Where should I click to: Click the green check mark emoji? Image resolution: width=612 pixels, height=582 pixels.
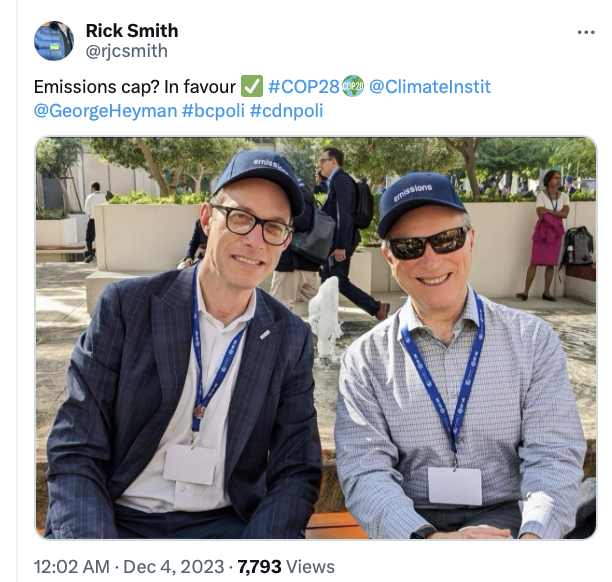pyautogui.click(x=252, y=86)
